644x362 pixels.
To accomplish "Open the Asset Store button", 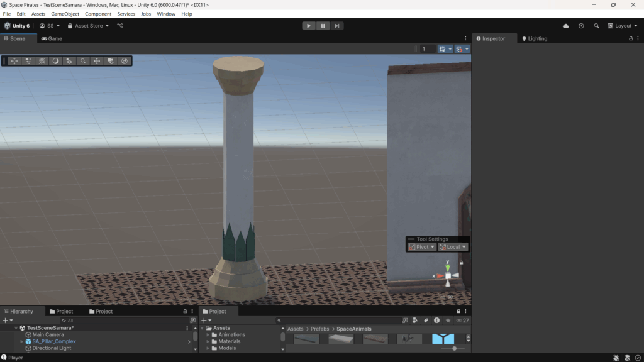I will [x=88, y=26].
